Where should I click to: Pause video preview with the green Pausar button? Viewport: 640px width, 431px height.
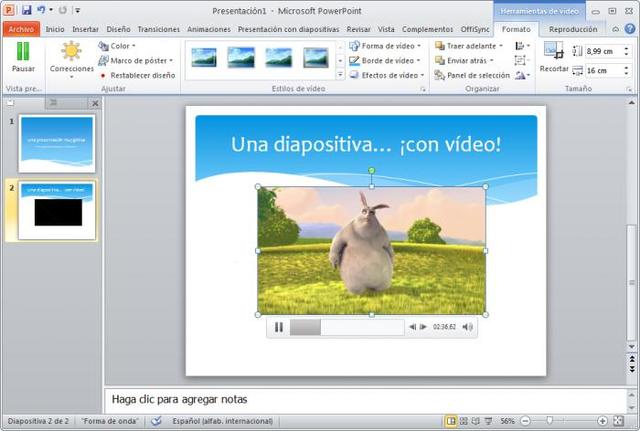(23, 58)
